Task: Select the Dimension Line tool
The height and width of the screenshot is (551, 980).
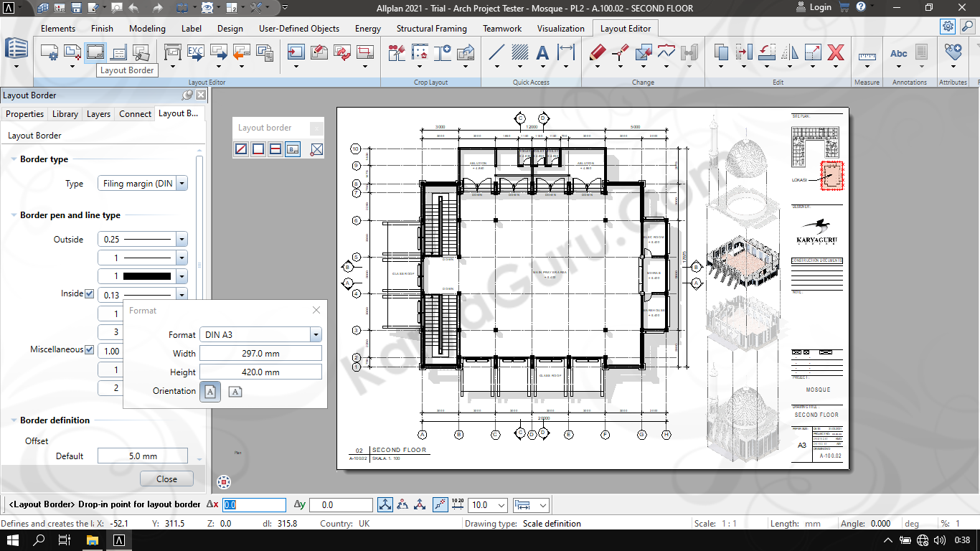Action: pyautogui.click(x=566, y=52)
